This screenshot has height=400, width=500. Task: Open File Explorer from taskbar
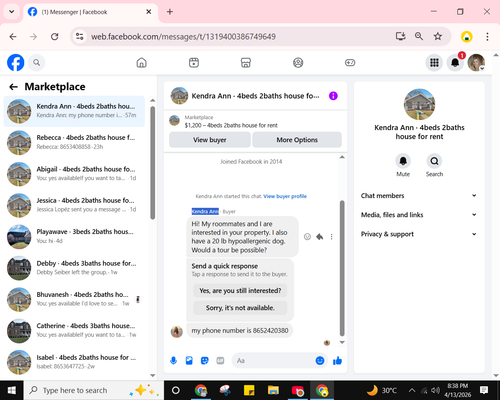pos(273,390)
